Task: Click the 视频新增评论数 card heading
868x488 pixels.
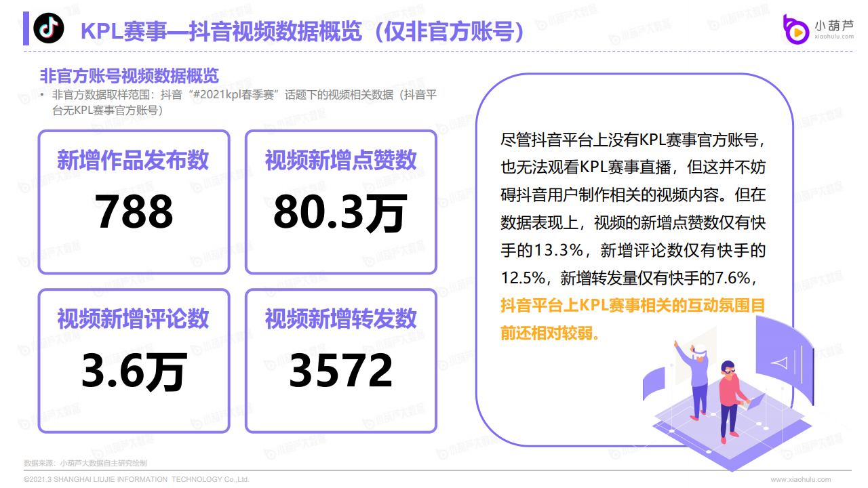Action: click(133, 319)
